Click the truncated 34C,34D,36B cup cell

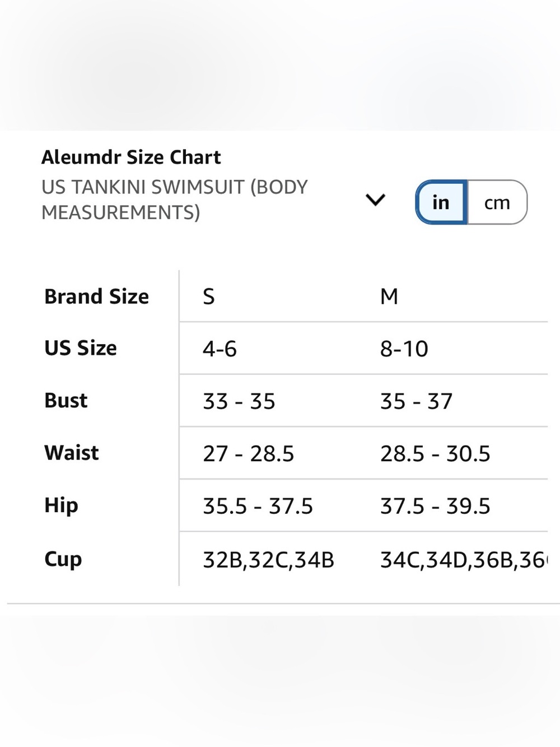[464, 560]
